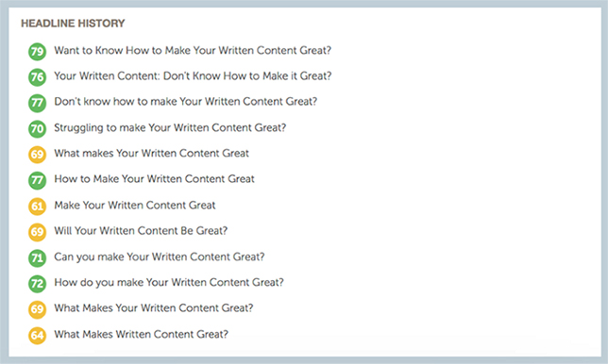Click the green 70 score badge
This screenshot has width=608, height=364.
coord(37,128)
